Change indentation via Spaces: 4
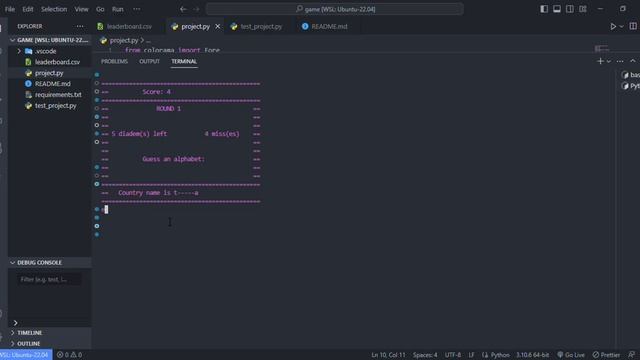This screenshot has width=640, height=360. coord(425,355)
